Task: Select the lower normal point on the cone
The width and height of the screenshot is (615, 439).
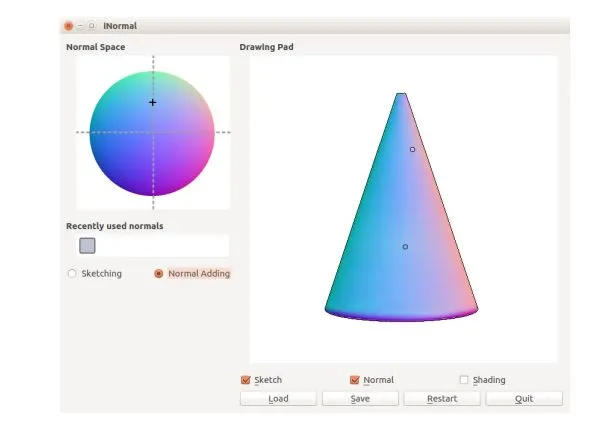Action: point(405,247)
